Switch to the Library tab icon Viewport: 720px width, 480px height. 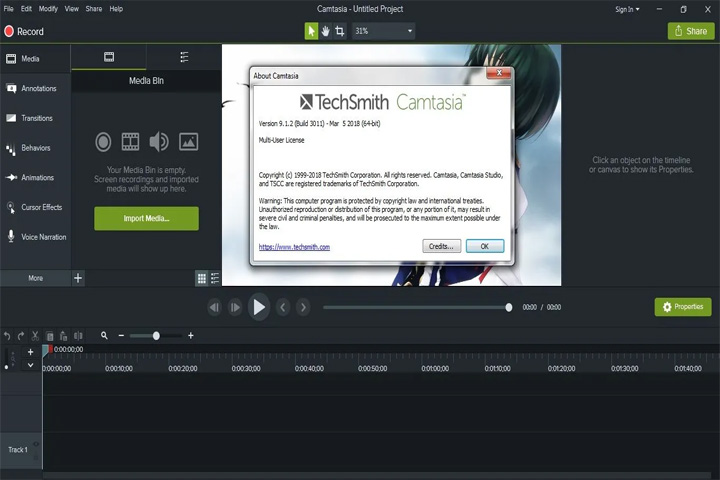[184, 57]
